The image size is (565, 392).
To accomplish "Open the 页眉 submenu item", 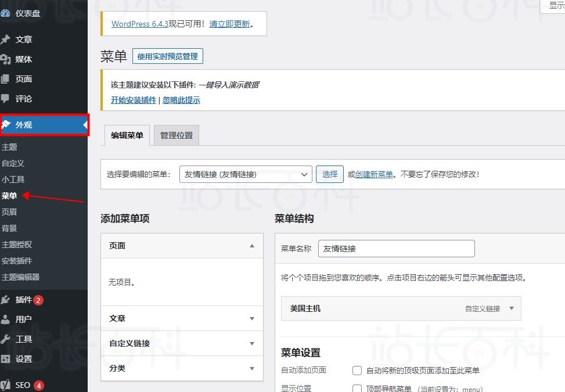I will pyautogui.click(x=9, y=212).
